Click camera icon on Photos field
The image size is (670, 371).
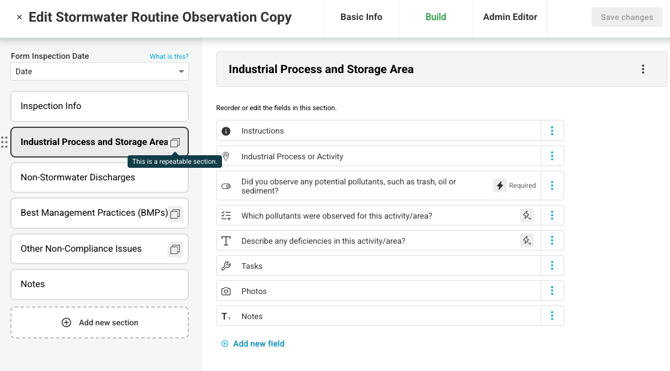coord(226,292)
